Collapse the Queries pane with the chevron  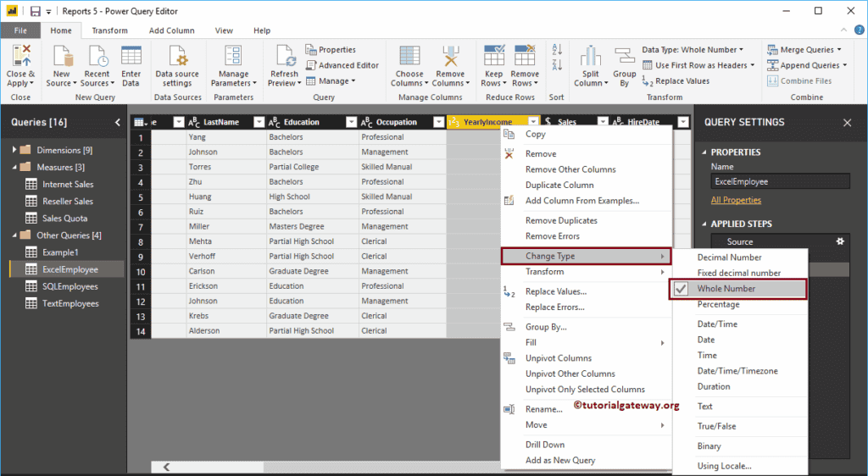117,122
